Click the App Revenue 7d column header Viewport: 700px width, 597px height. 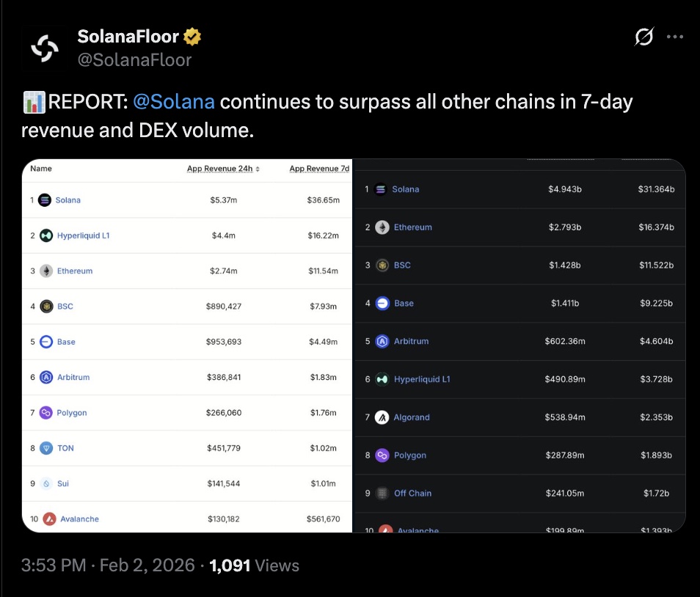[x=318, y=169]
